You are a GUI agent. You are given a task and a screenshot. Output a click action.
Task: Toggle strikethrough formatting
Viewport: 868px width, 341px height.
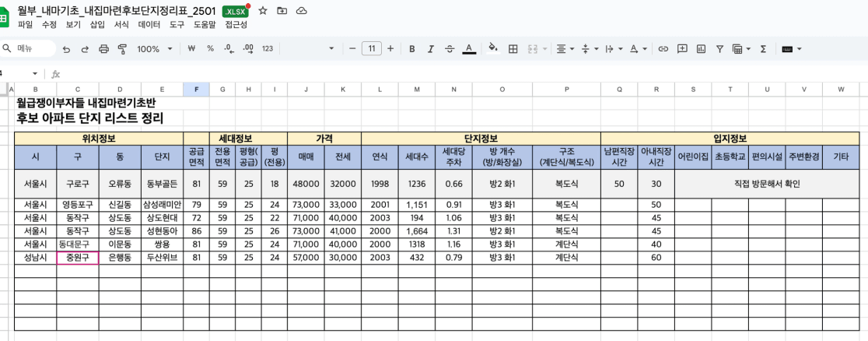[450, 49]
